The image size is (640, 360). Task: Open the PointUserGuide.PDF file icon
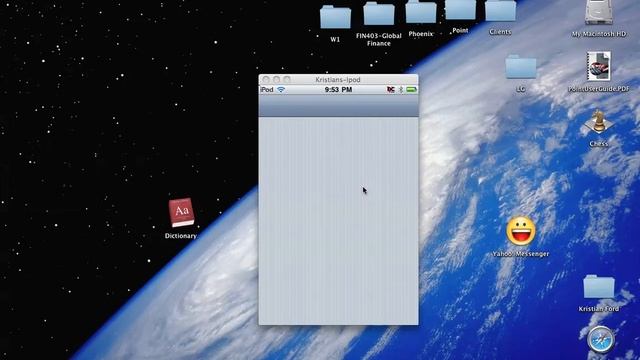[599, 66]
